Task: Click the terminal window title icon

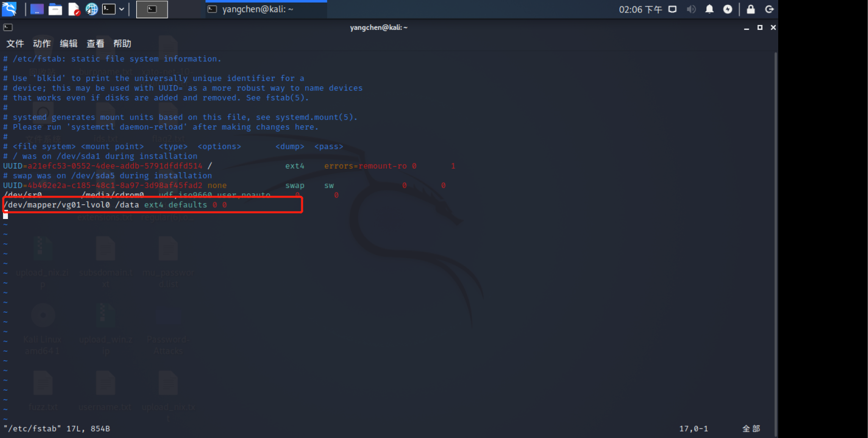Action: [x=8, y=27]
